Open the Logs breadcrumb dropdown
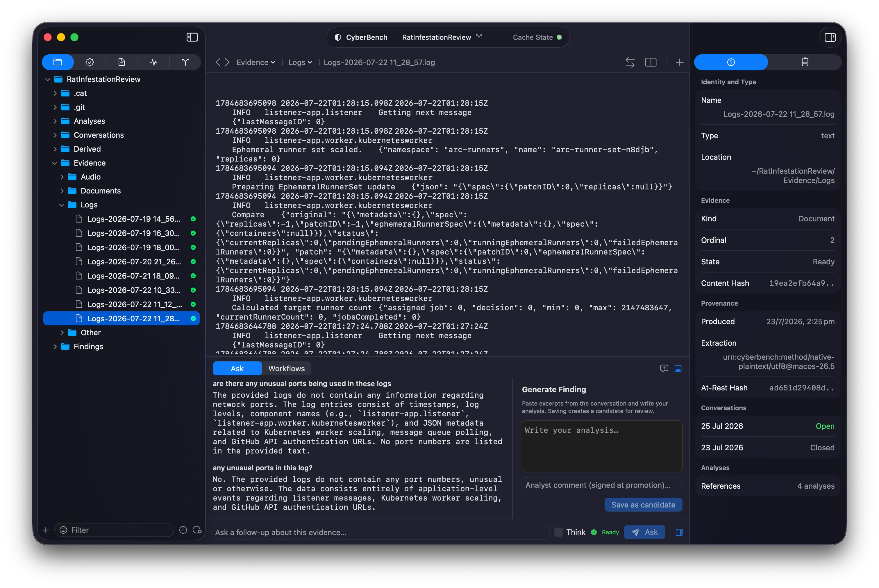The image size is (879, 588). 300,62
